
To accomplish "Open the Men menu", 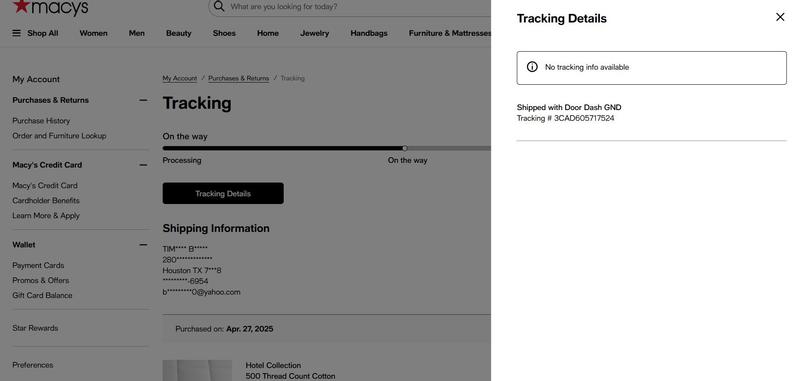I will 137,33.
